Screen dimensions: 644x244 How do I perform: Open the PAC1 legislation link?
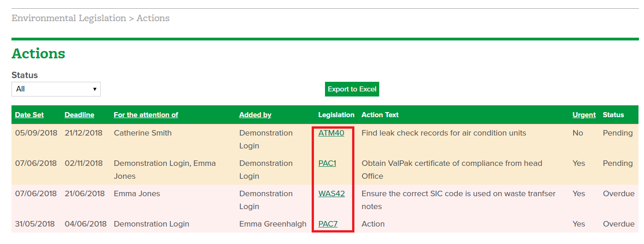327,164
